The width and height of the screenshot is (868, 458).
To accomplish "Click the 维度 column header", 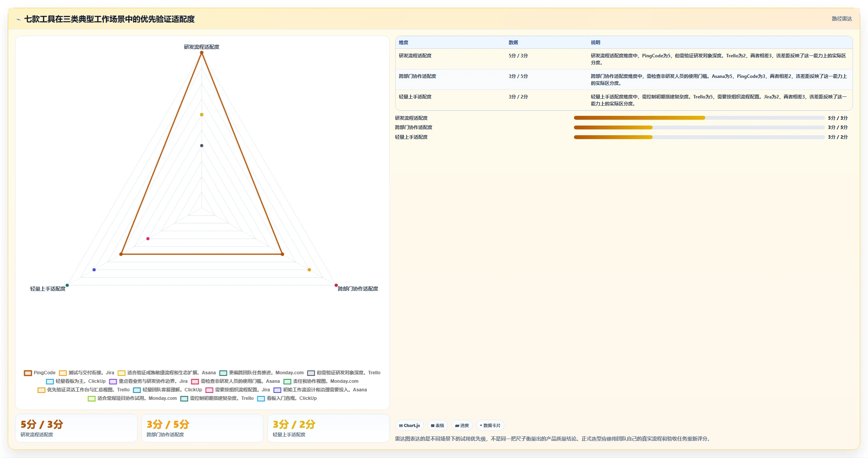I will coord(403,43).
